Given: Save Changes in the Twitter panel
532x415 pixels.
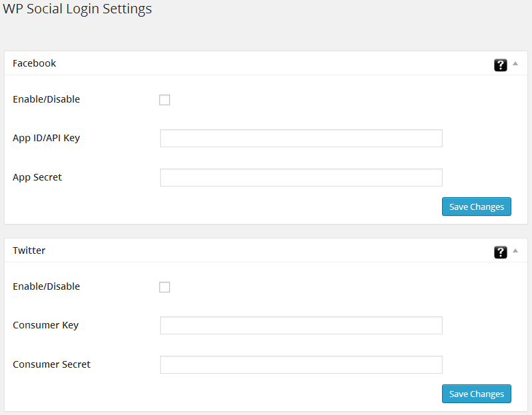Looking at the screenshot, I should (476, 394).
